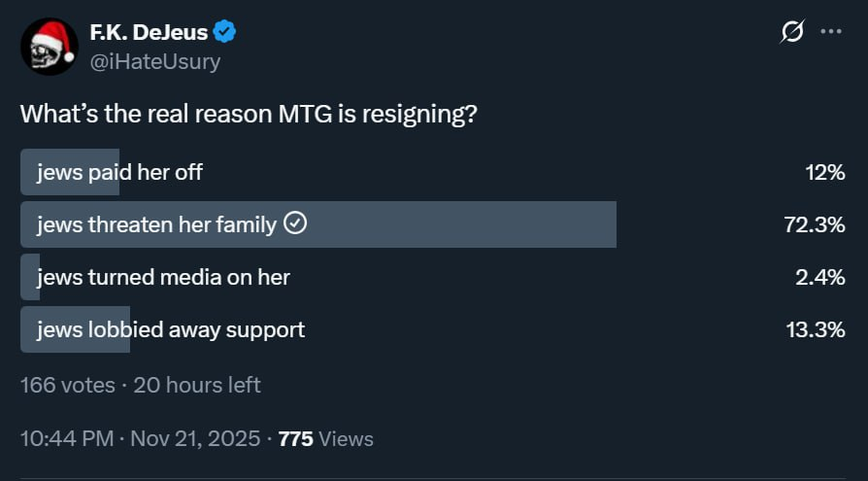Open the 10:44 PM Nov 21, 2025 timestamp
The width and height of the screenshot is (868, 481).
(x=140, y=439)
